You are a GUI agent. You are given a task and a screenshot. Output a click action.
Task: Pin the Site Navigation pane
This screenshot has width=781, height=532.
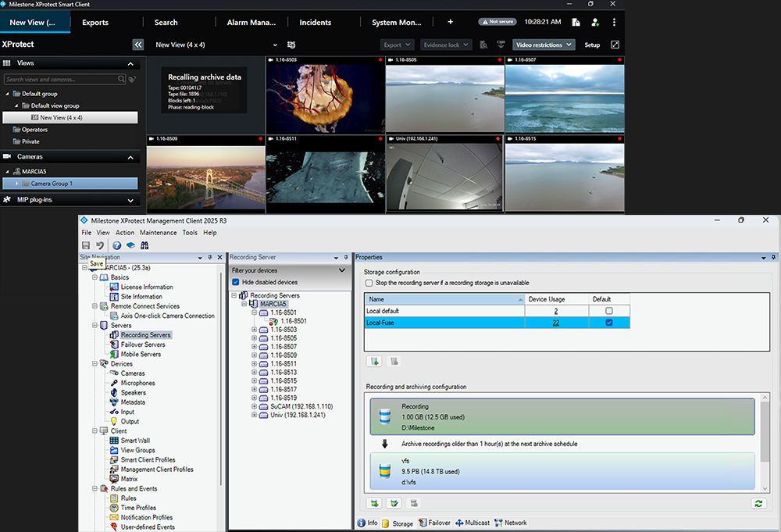click(210, 258)
